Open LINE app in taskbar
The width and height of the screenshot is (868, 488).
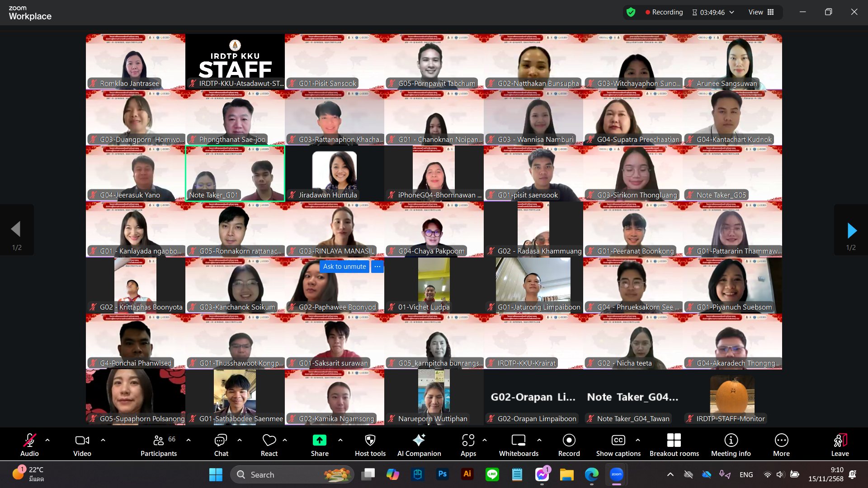tap(492, 474)
